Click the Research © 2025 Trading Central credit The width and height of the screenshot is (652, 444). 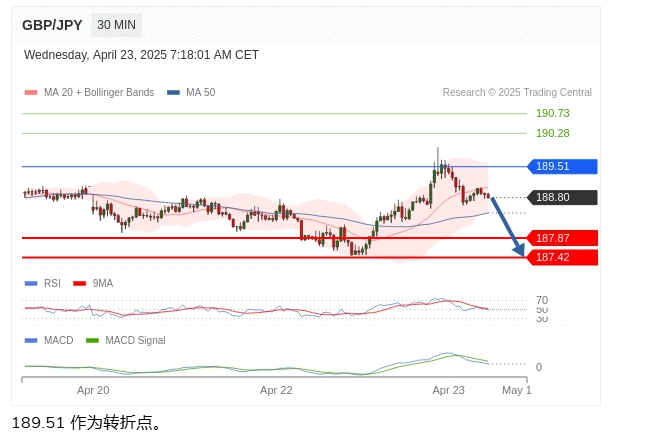[517, 92]
